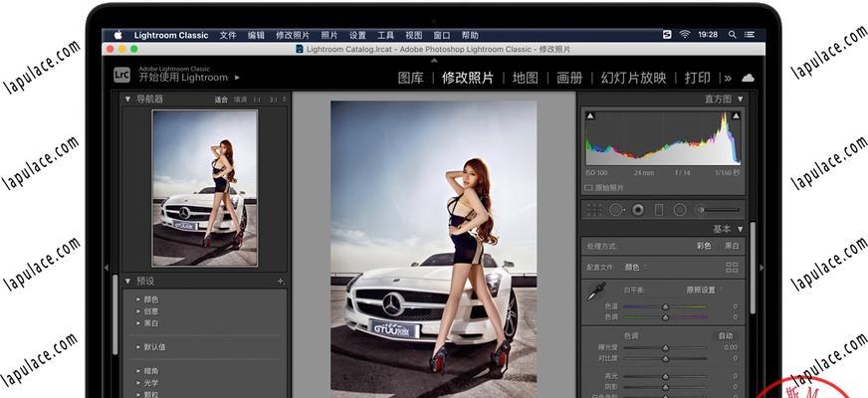Viewport: 868px width, 398px height.
Task: Select the Graduated Filter tool icon
Action: (x=659, y=210)
